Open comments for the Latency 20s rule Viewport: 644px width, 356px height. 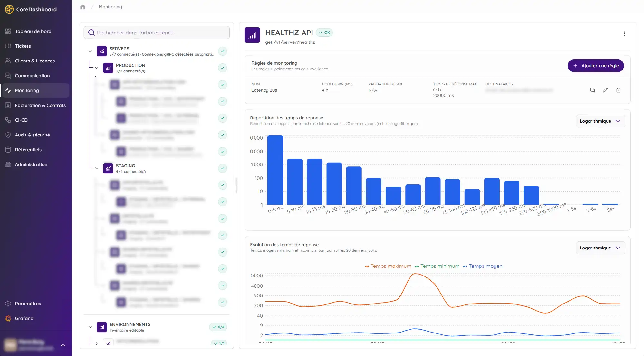point(592,90)
